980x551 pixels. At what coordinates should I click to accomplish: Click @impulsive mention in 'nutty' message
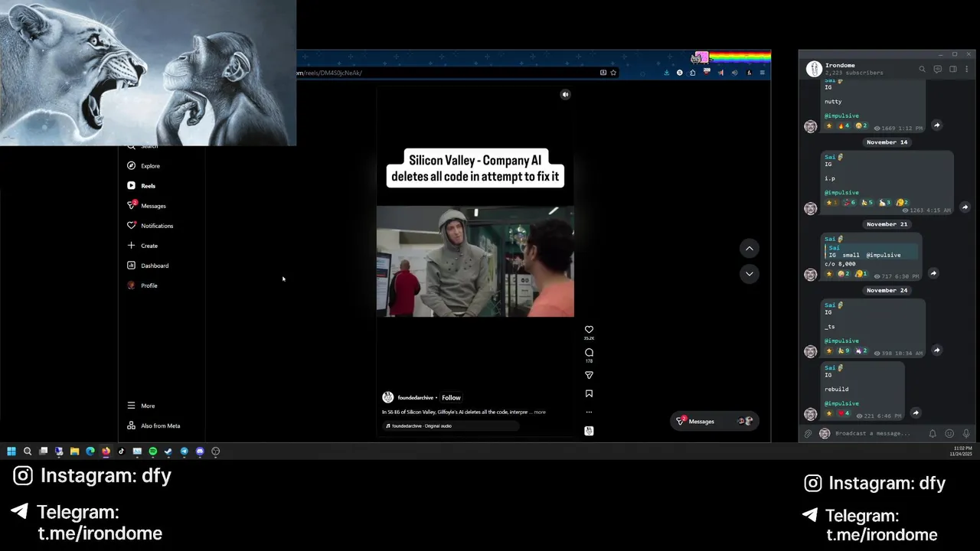[841, 116]
